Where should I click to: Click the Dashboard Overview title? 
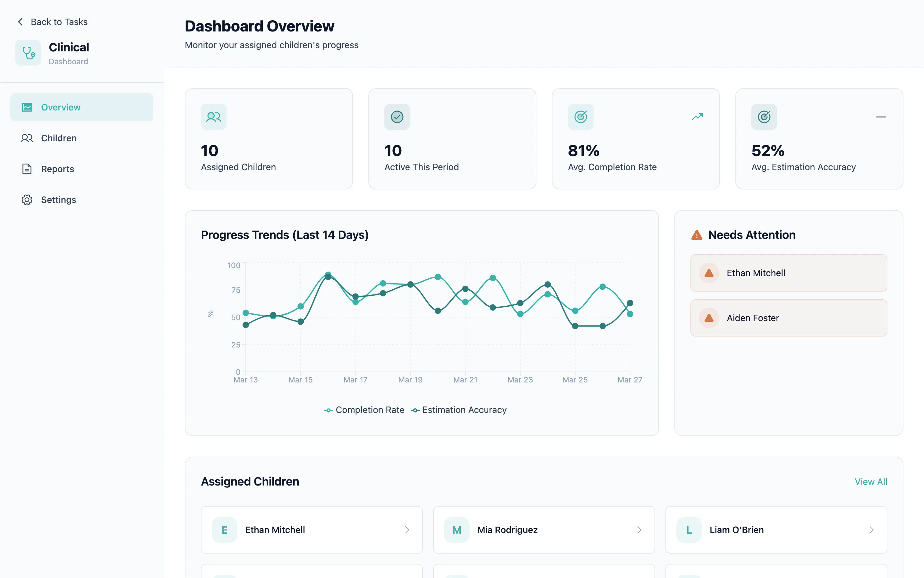260,26
